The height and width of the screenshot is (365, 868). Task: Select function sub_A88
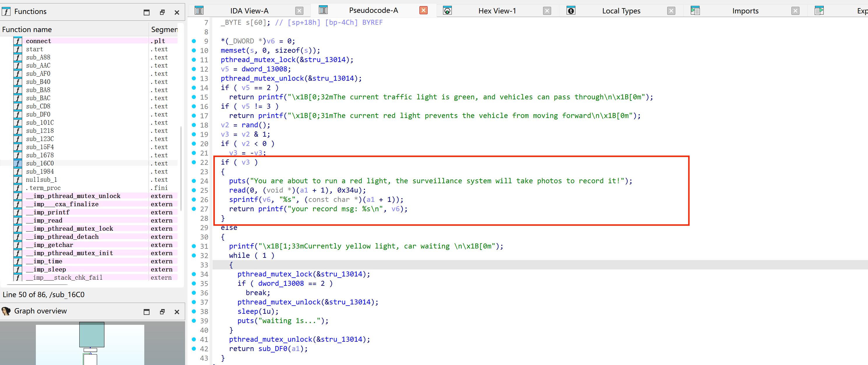[x=89, y=57]
